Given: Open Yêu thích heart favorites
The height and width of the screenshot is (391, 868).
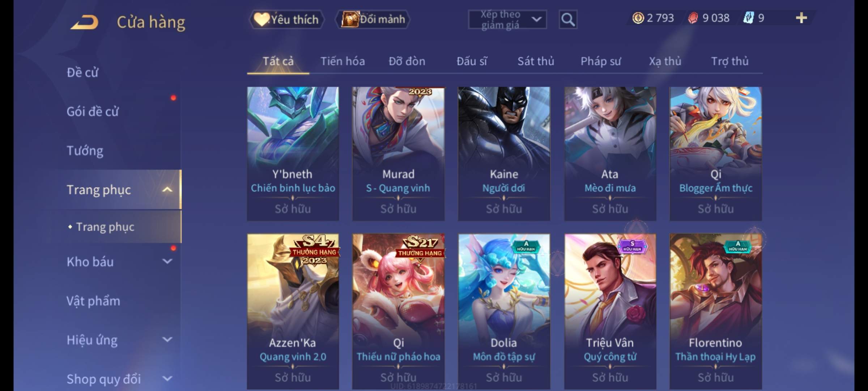Looking at the screenshot, I should (287, 19).
